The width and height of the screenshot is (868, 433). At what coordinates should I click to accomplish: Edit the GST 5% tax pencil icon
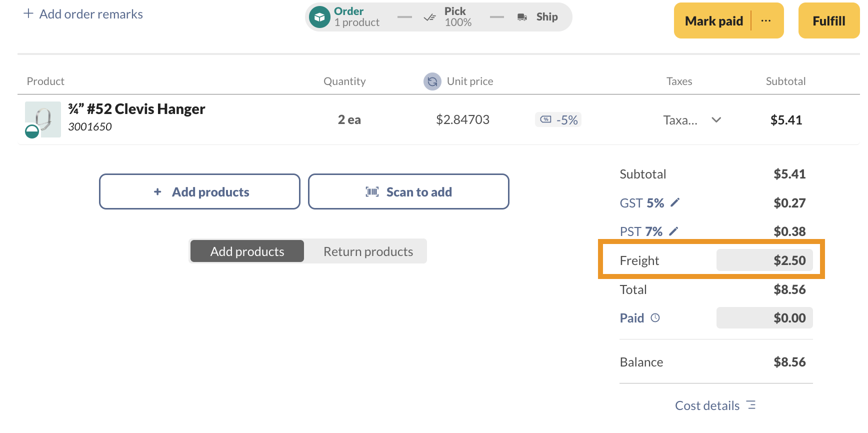click(x=675, y=202)
